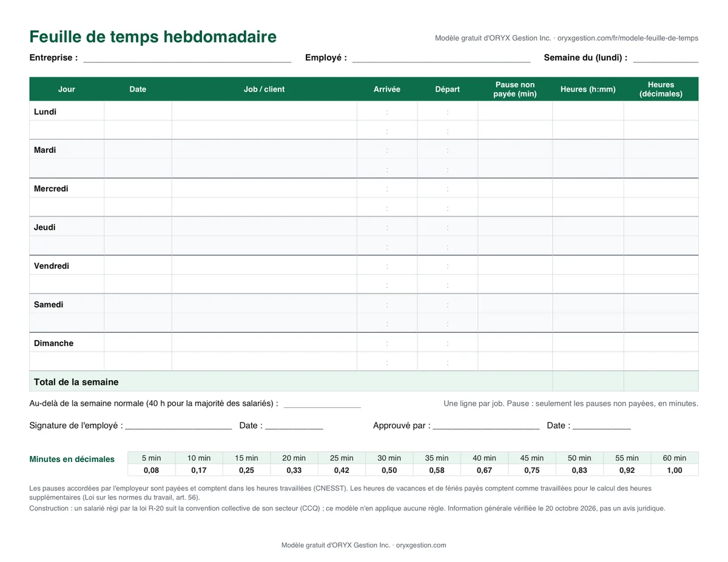The image size is (728, 562).
Task: Click the 'Une ligne par job' note
Action: pos(571,404)
